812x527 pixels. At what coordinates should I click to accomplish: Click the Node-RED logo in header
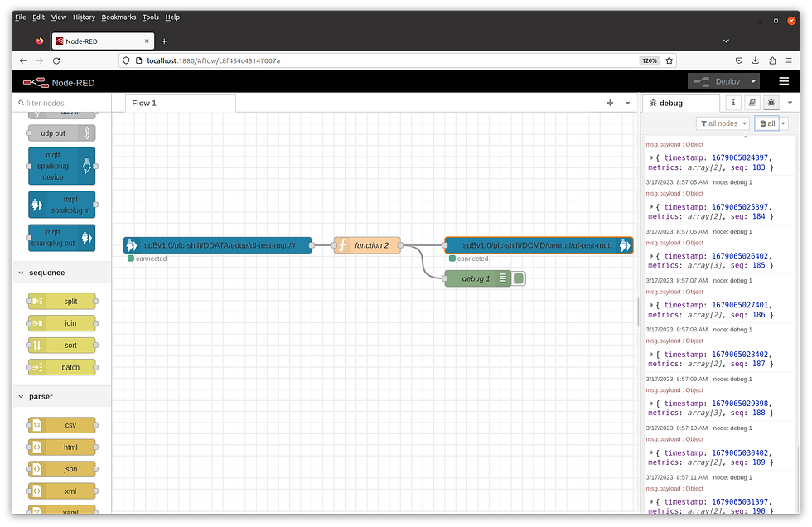coord(35,82)
